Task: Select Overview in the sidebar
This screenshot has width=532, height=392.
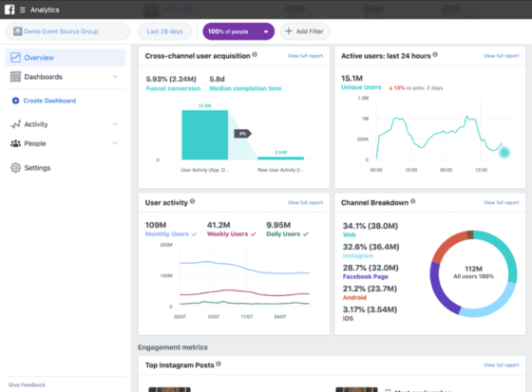Action: click(66, 57)
